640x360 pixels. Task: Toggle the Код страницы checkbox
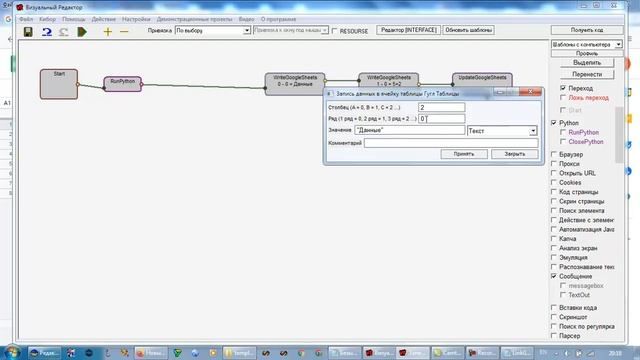(x=554, y=192)
